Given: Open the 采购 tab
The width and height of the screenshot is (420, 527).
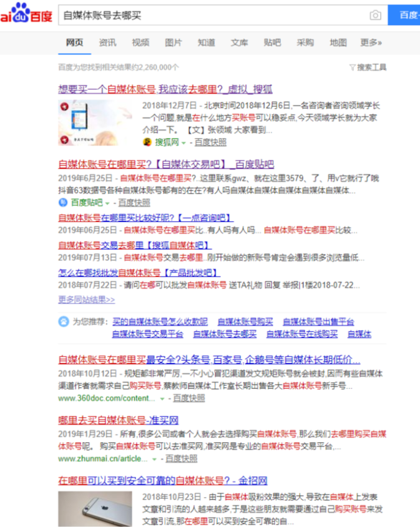Looking at the screenshot, I should click(305, 42).
